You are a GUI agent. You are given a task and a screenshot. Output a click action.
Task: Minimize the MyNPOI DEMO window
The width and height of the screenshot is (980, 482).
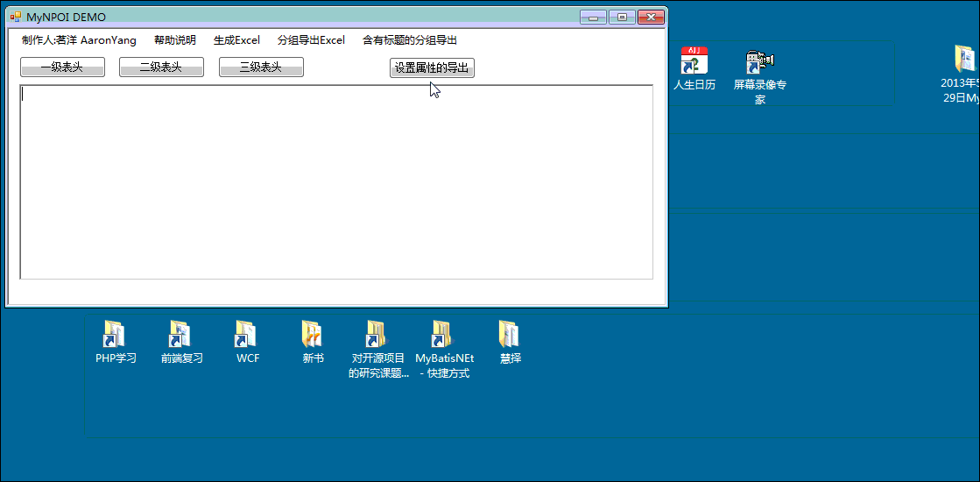pos(593,17)
